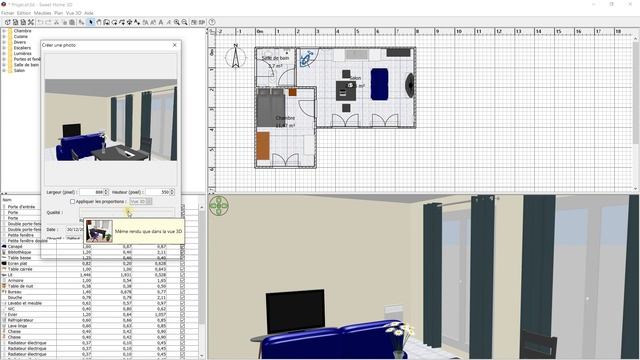The image size is (640, 360).
Task: Click the New home toolbar icon
Action: (x=7, y=22)
